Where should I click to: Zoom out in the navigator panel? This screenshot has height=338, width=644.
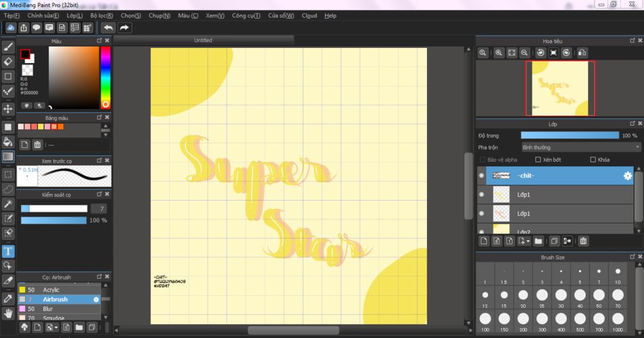(525, 53)
